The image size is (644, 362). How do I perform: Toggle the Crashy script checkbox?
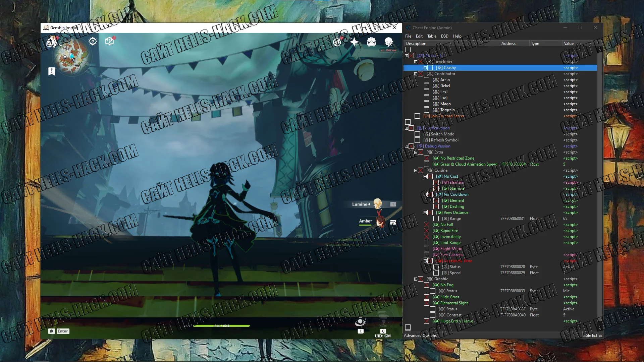point(430,68)
